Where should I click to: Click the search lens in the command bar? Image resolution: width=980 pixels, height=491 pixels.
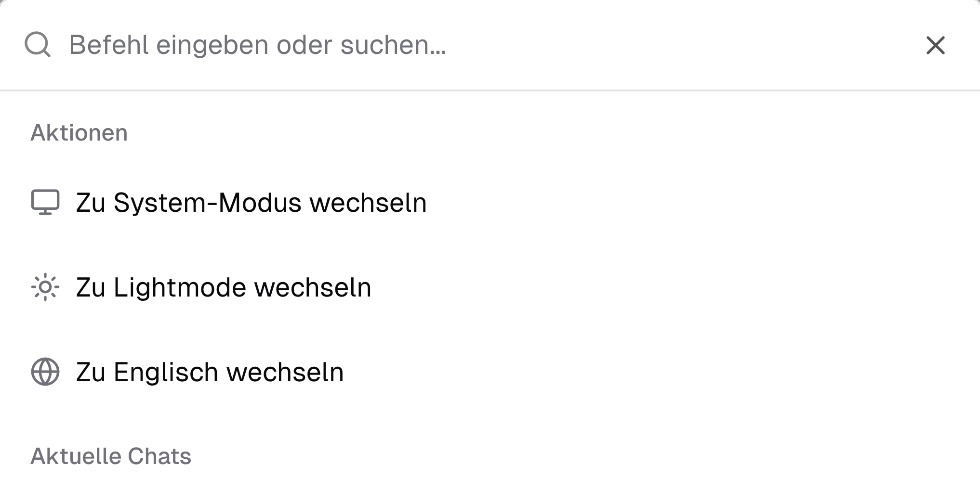pyautogui.click(x=38, y=45)
